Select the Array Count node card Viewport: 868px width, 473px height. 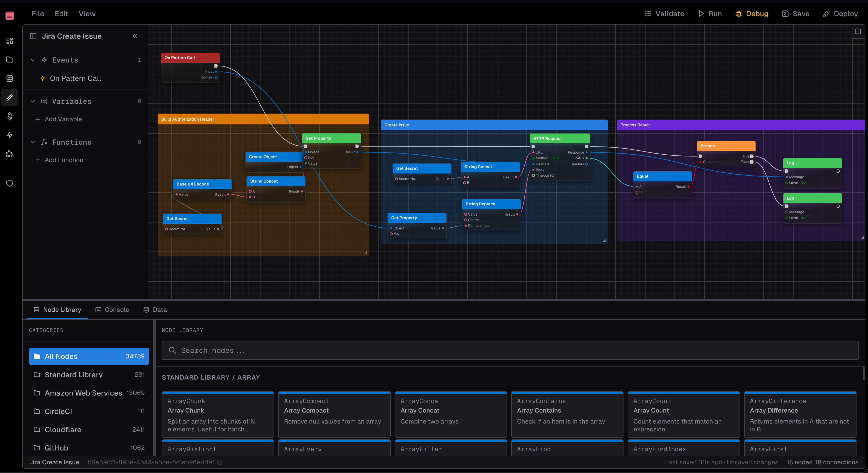[x=684, y=414]
